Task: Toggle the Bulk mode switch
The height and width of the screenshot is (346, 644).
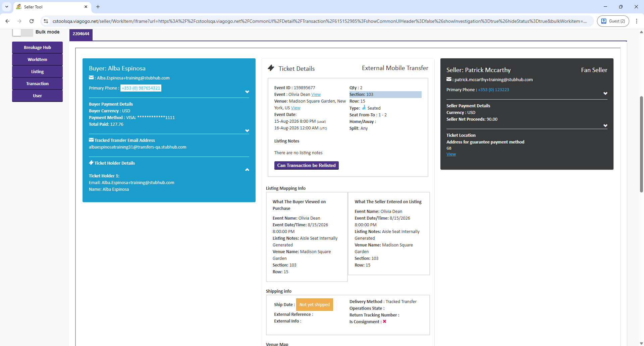Action: pos(22,32)
